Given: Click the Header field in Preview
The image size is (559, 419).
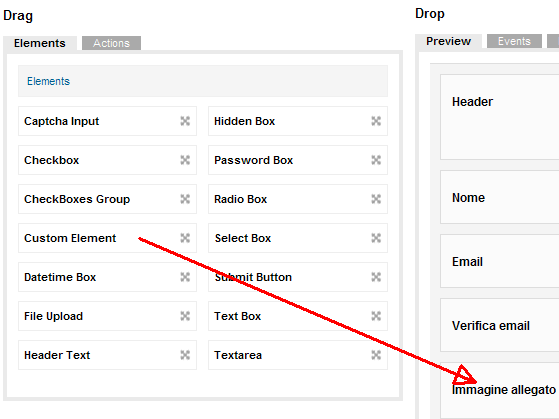Looking at the screenshot, I should [x=500, y=117].
